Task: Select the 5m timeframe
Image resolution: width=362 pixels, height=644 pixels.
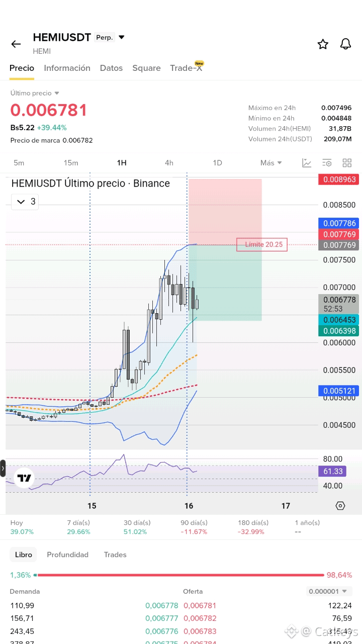Action: click(19, 163)
